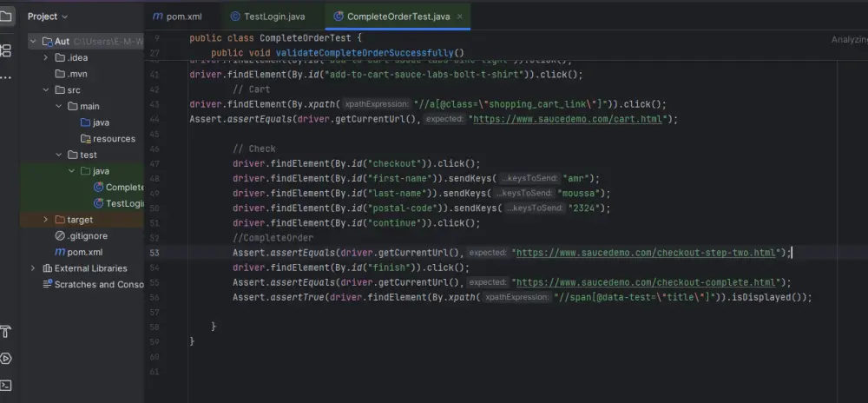This screenshot has width=868, height=403.
Task: Expand the .idea folder
Action: tap(45, 57)
